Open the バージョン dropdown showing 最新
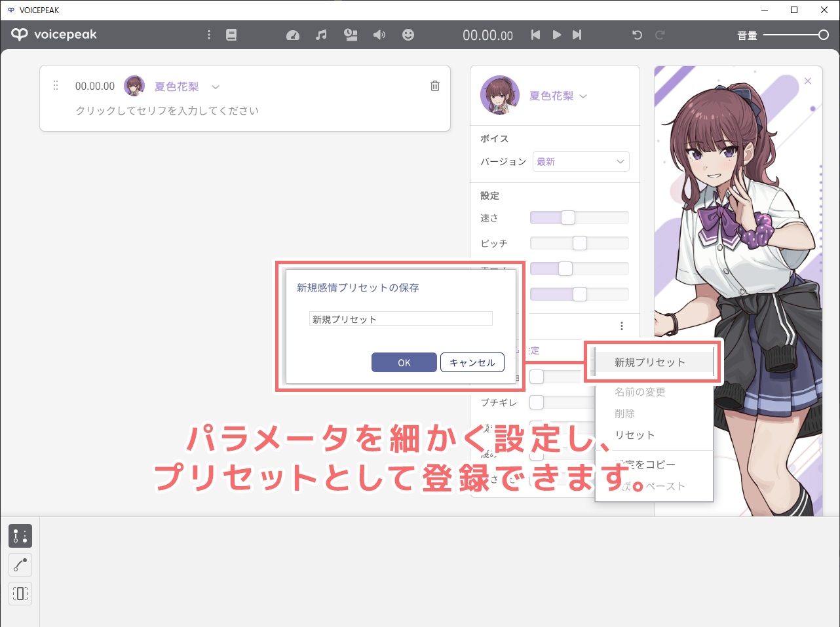The image size is (840, 627). (x=581, y=161)
